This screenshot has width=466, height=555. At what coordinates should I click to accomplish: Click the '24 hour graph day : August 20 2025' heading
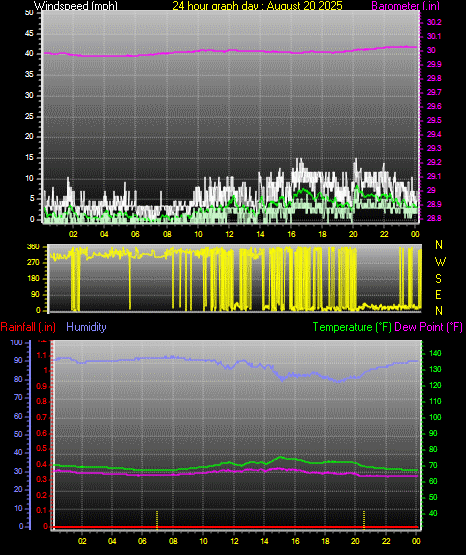[257, 6]
